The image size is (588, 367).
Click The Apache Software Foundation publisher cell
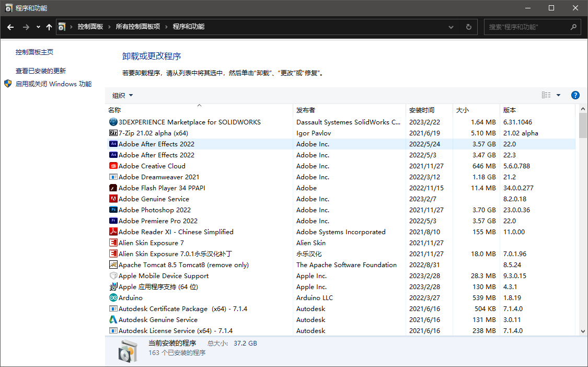347,265
